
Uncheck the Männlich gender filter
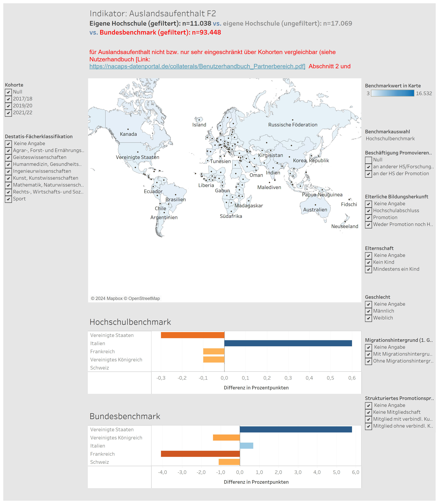pos(368,311)
